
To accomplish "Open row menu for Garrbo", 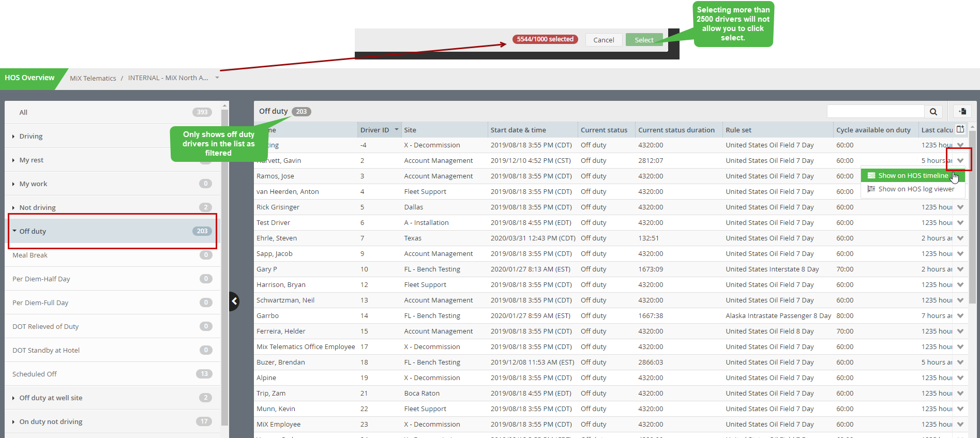I will point(960,316).
